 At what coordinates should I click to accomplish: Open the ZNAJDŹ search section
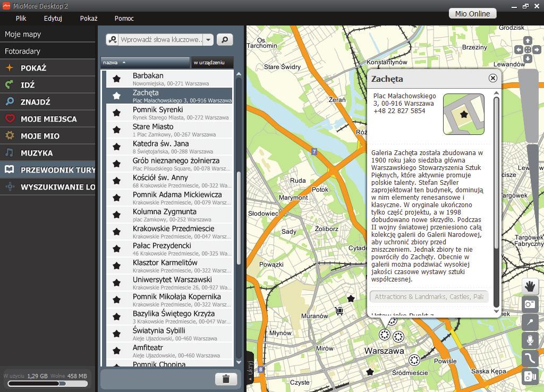47,102
